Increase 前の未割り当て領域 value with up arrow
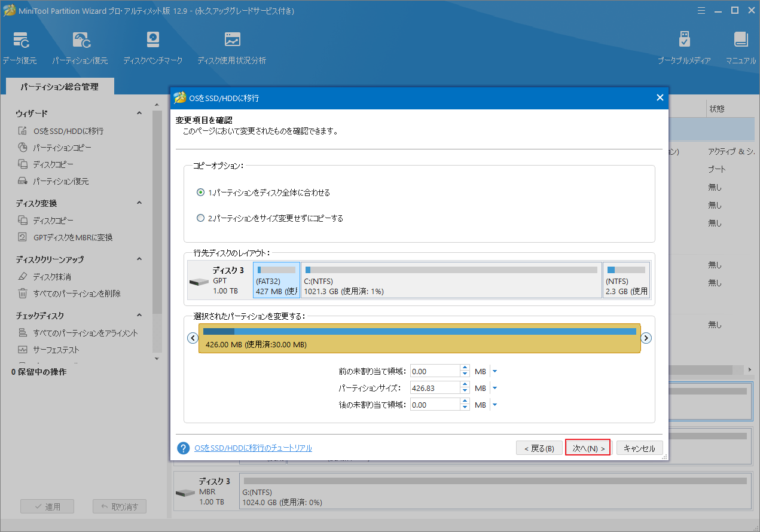The image size is (760, 532). (465, 368)
